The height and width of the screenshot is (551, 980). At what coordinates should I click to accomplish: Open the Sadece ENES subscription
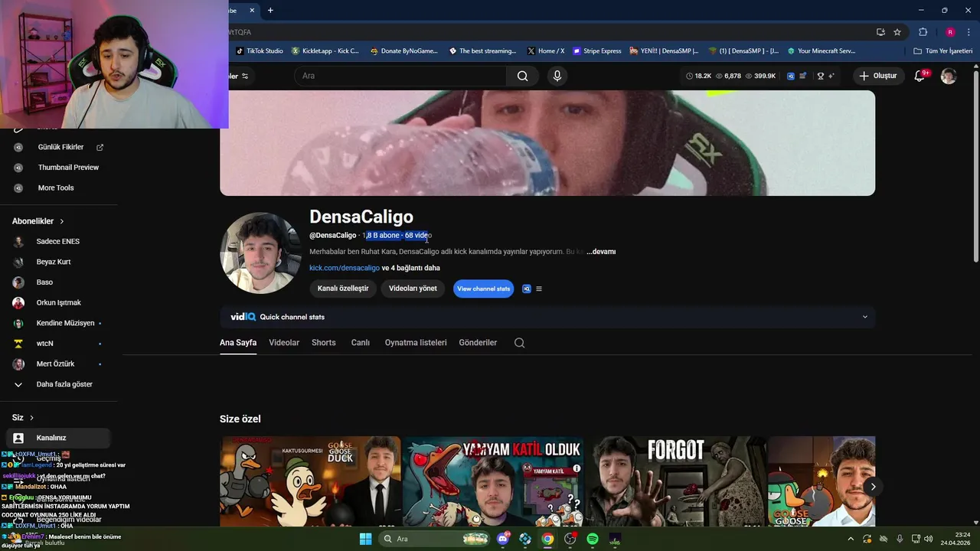(x=60, y=242)
